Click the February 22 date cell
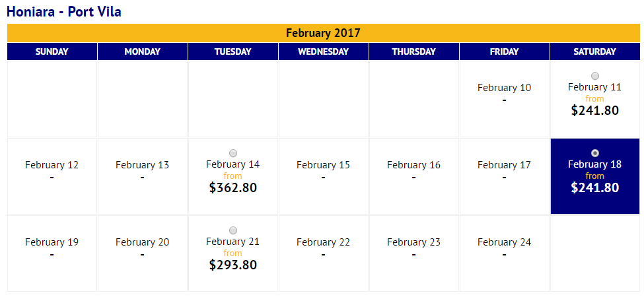This screenshot has width=644, height=301. pyautogui.click(x=323, y=253)
